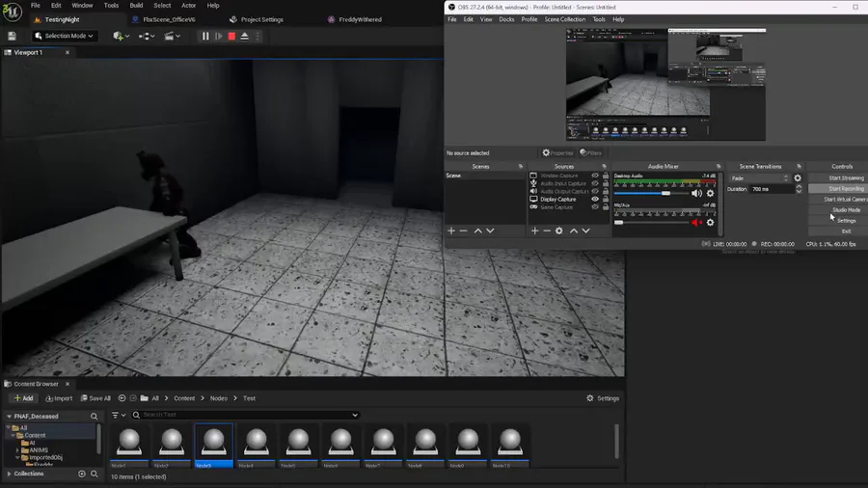Open source Properties in OBS

[x=557, y=153]
